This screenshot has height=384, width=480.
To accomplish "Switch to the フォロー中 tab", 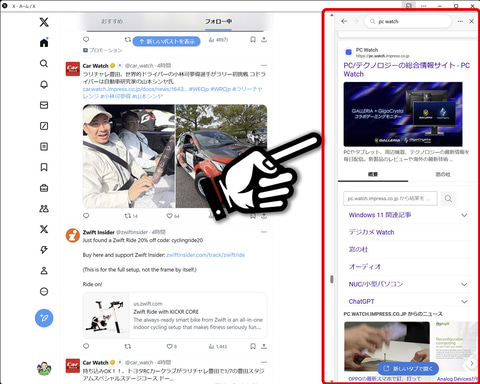I will click(x=218, y=21).
